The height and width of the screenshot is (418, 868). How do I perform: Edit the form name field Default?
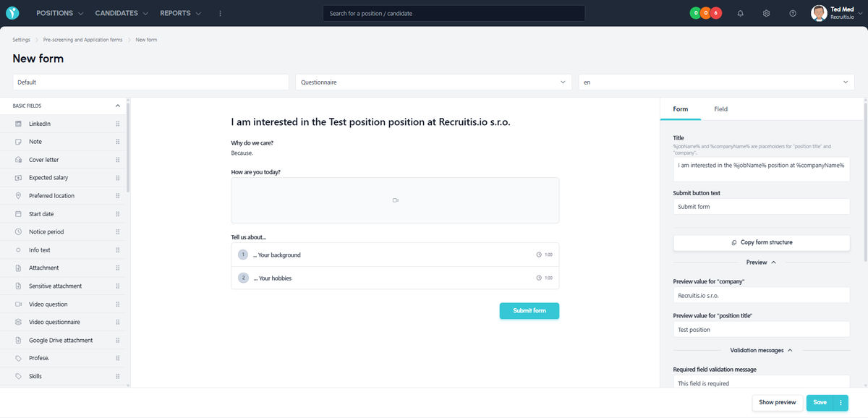(150, 82)
